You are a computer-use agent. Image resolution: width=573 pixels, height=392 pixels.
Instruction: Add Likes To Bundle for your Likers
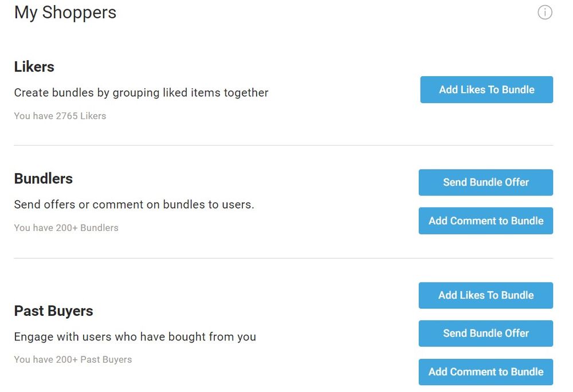[x=486, y=89]
